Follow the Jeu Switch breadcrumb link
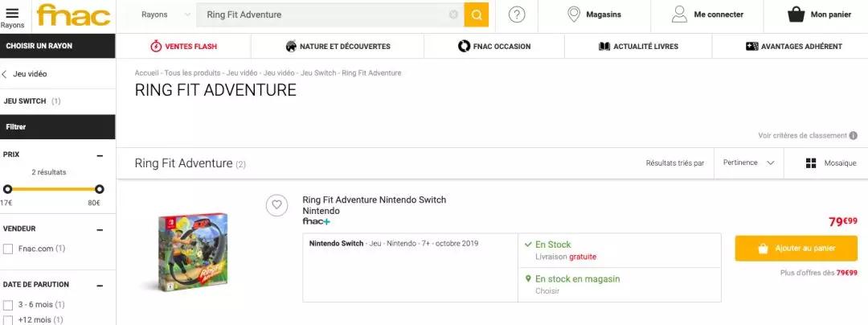Viewport: 868px width, 325px height. pos(318,73)
